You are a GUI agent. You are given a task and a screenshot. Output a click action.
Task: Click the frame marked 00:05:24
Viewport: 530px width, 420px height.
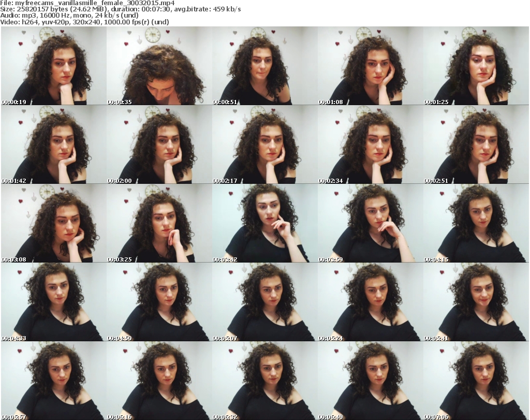(x=371, y=302)
